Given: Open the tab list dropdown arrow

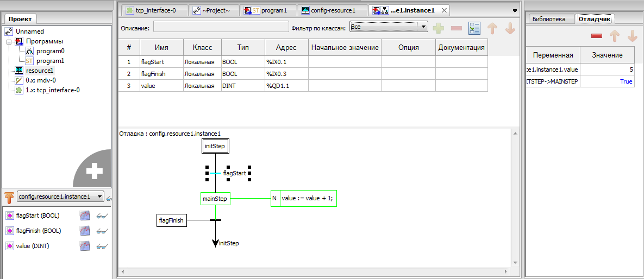Looking at the screenshot, I should pyautogui.click(x=515, y=10).
